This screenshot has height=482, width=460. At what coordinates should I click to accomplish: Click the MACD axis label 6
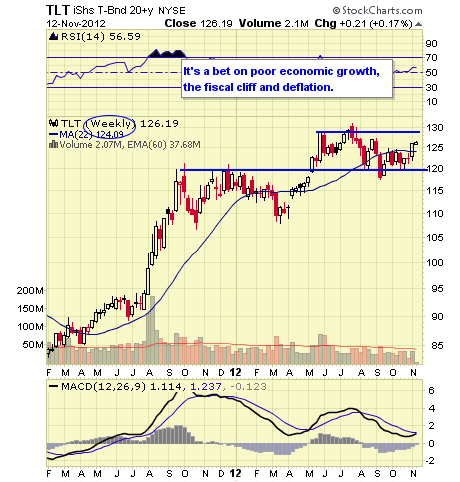tap(431, 390)
